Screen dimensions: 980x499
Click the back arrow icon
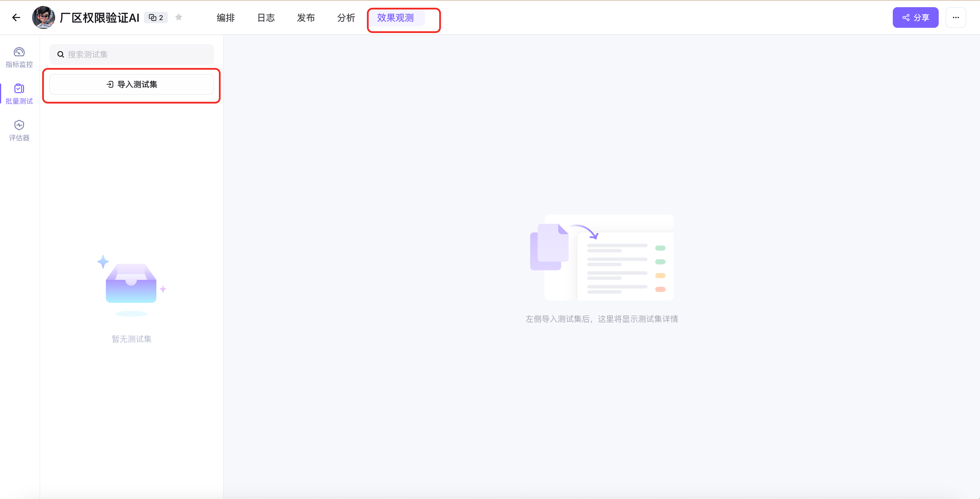(16, 17)
